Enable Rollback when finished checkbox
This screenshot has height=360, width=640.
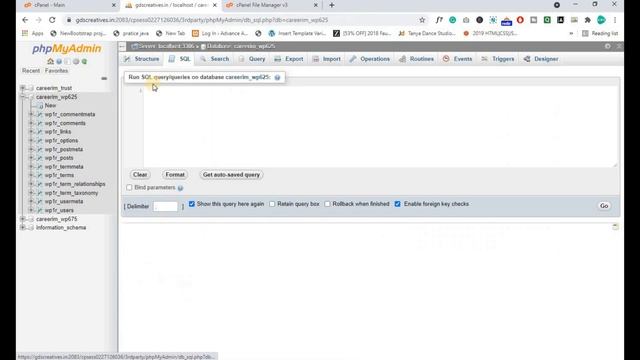pyautogui.click(x=327, y=204)
